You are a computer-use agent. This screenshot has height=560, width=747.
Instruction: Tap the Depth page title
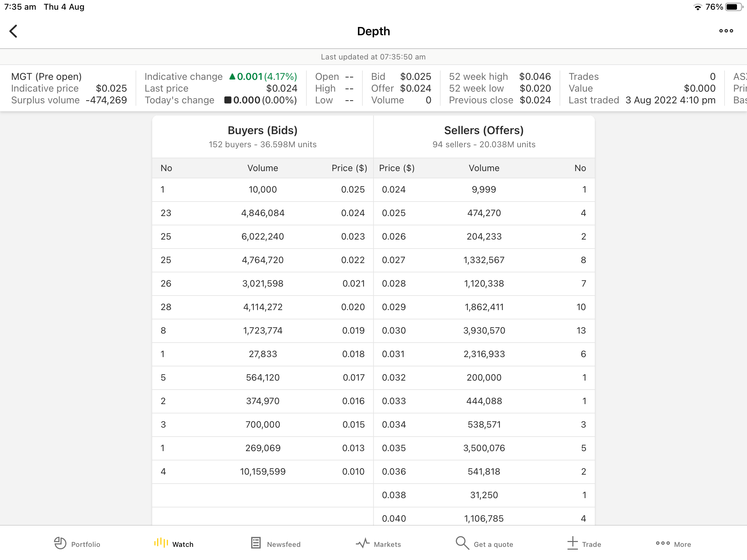(373, 31)
